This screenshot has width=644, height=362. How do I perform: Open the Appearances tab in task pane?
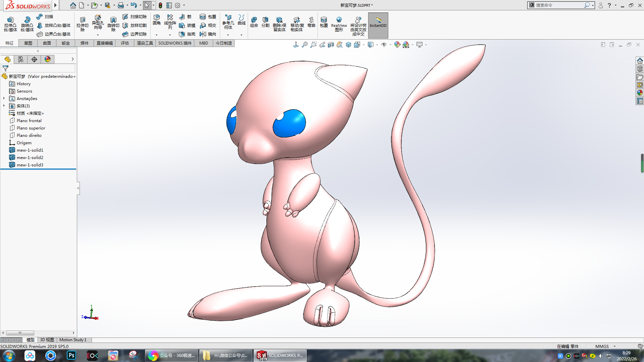pos(640,93)
